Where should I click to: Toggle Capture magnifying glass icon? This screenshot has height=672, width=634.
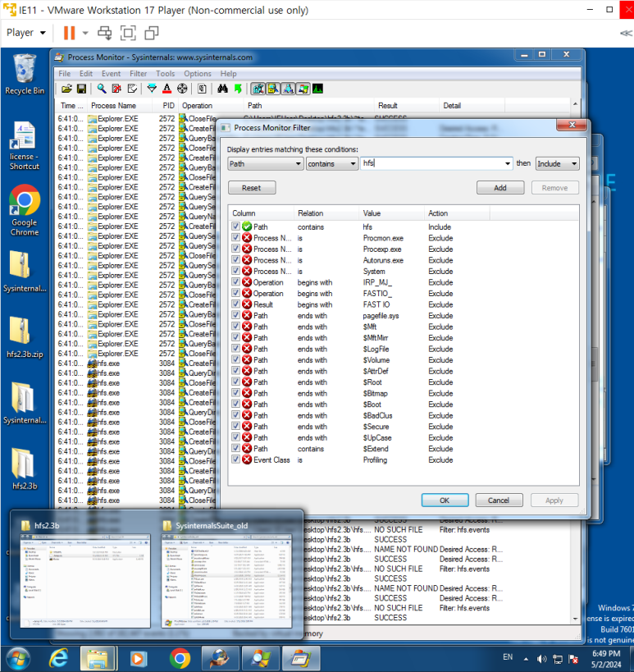(x=102, y=89)
